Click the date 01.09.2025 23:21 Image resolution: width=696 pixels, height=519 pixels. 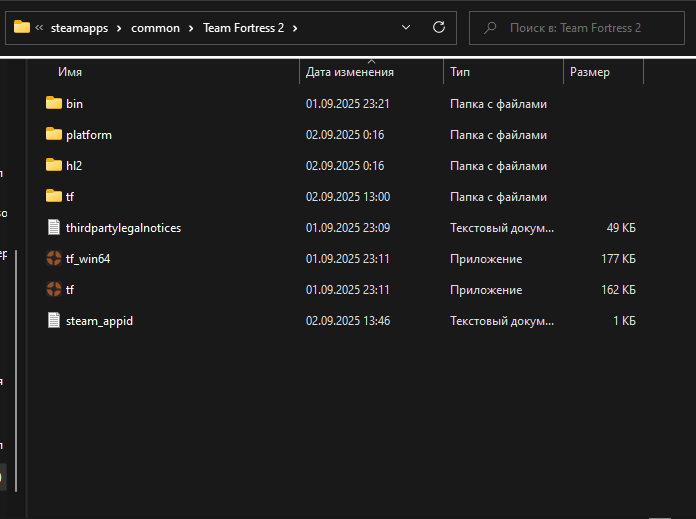tap(348, 103)
